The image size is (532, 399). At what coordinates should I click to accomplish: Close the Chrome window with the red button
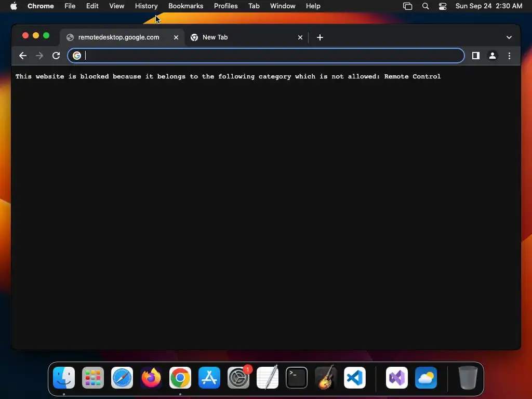coord(25,35)
